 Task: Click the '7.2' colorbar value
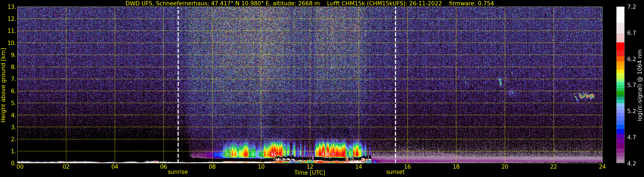(632, 7)
